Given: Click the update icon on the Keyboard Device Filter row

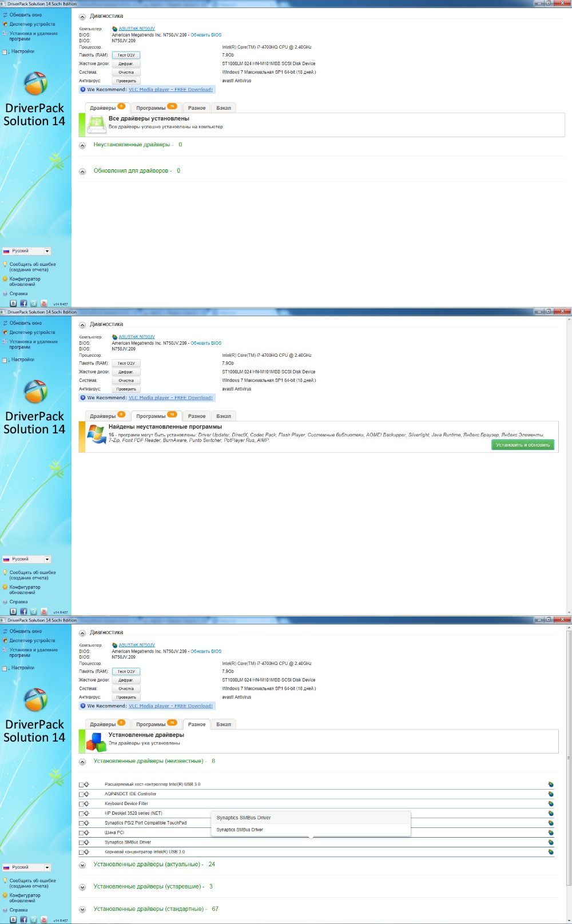Looking at the screenshot, I should click(x=550, y=804).
